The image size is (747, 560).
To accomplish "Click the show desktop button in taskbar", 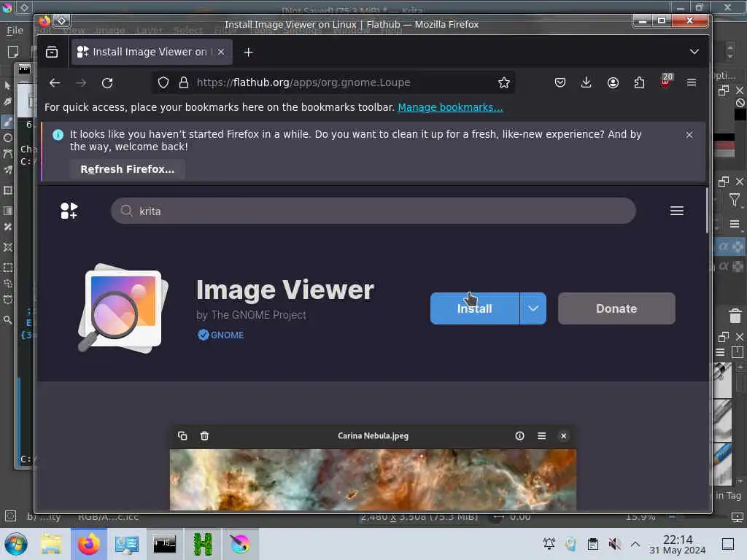I will pyautogui.click(x=728, y=544).
